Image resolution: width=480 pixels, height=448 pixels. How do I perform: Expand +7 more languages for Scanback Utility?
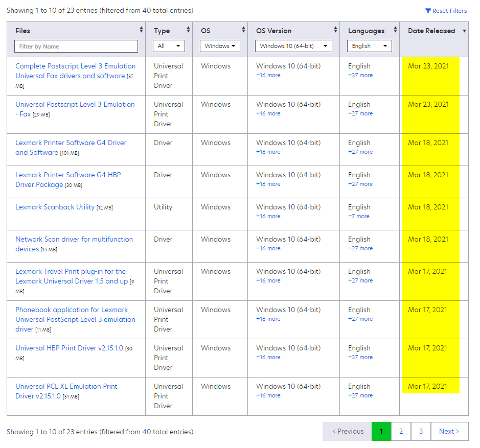point(358,217)
